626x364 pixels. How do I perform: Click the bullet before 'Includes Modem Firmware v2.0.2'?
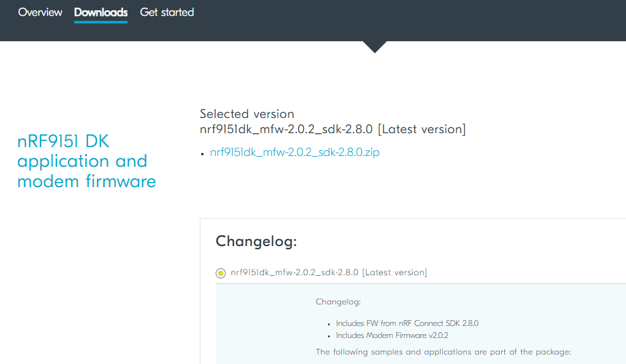(x=329, y=336)
